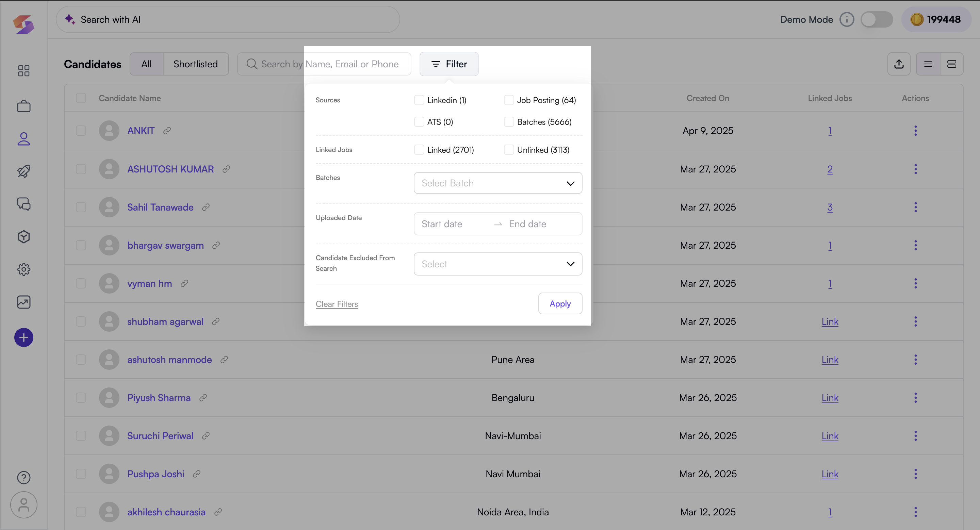
Task: Click the Demo Mode info icon
Action: (x=847, y=19)
